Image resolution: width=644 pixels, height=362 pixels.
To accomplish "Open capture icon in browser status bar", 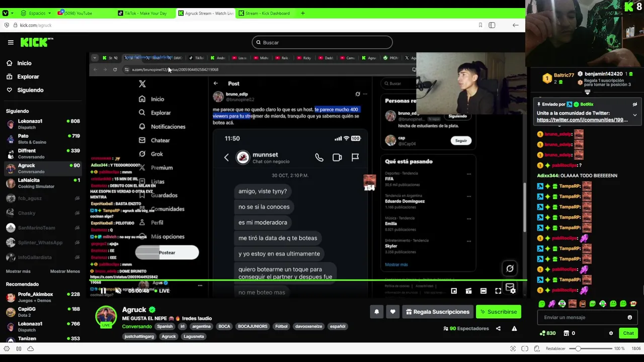I will 513,348.
